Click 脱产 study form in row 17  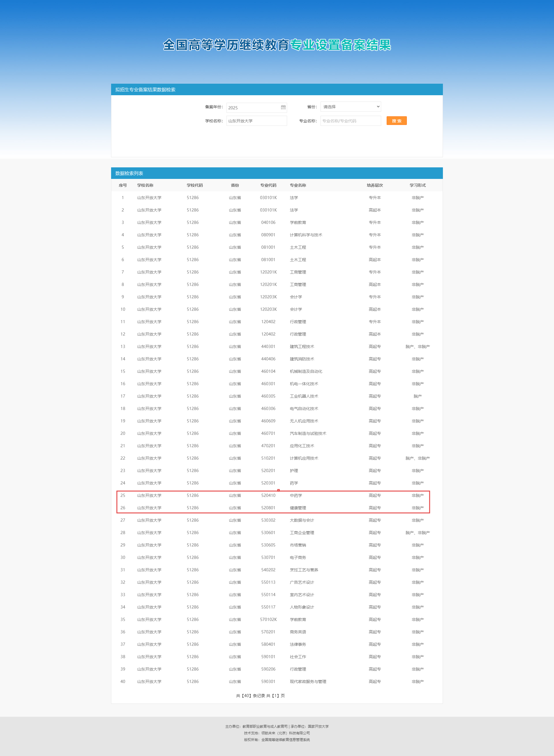pos(418,396)
